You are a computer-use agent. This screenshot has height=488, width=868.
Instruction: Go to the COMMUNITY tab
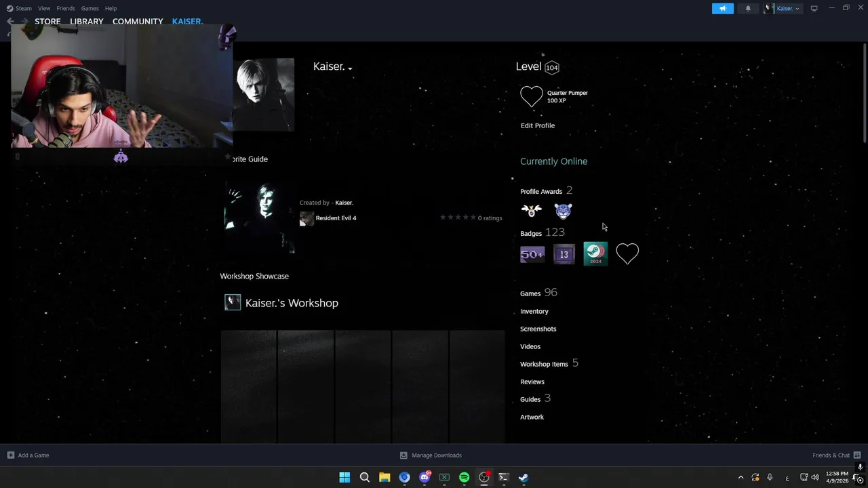138,21
